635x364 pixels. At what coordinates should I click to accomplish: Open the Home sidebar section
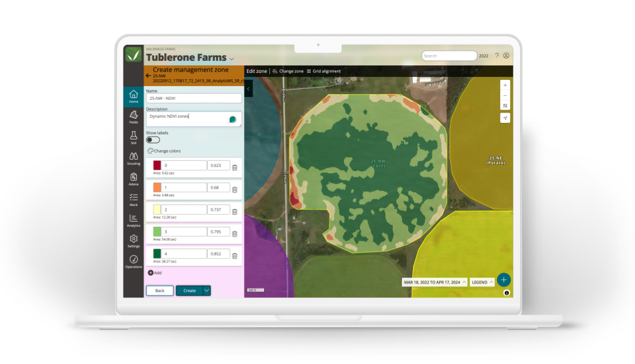click(134, 97)
